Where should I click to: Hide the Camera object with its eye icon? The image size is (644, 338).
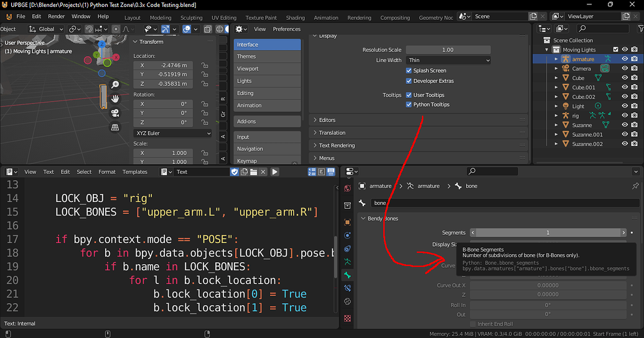[625, 68]
